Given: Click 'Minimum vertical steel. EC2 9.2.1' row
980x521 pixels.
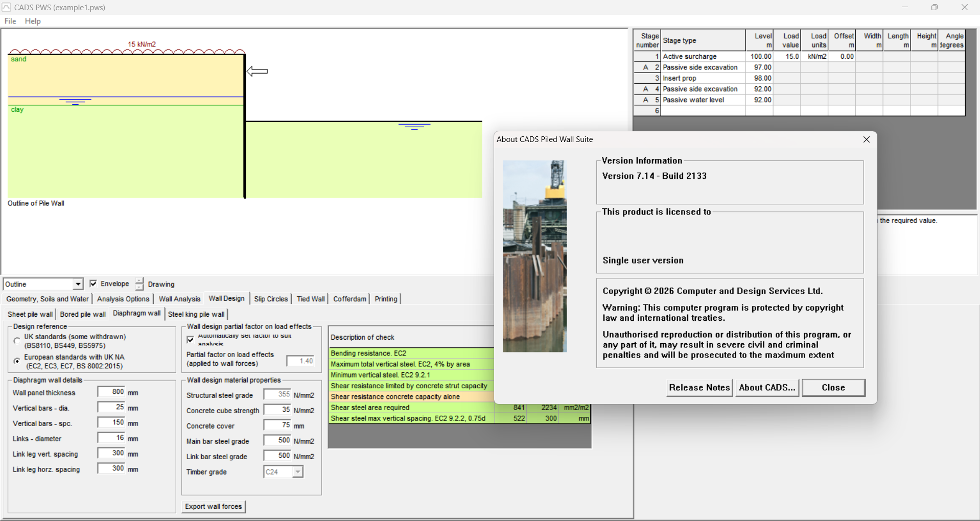Looking at the screenshot, I should point(411,375).
